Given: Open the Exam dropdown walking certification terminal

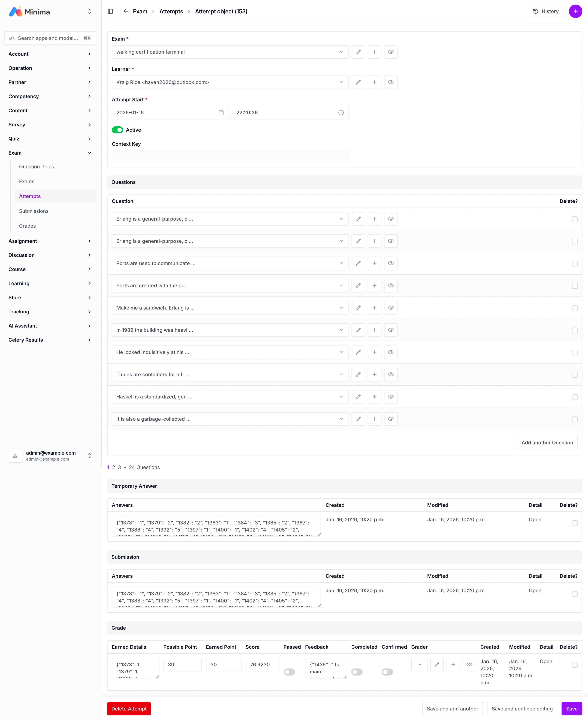Looking at the screenshot, I should (230, 52).
